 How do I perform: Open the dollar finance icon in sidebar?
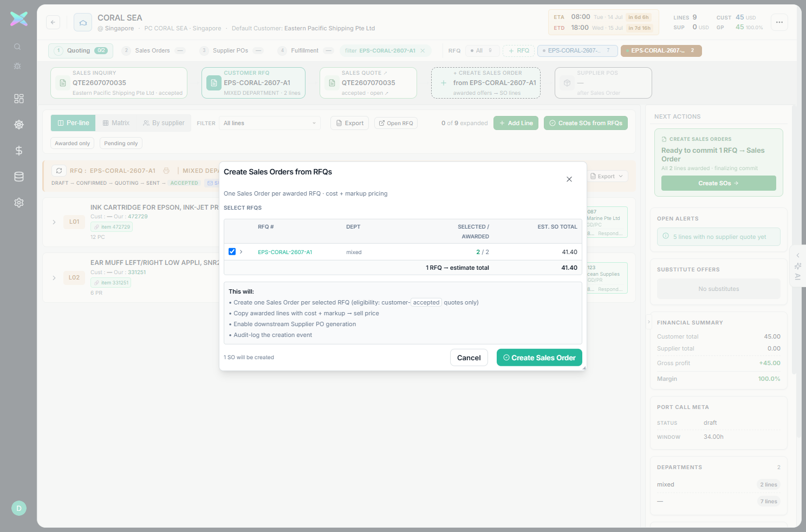point(19,151)
